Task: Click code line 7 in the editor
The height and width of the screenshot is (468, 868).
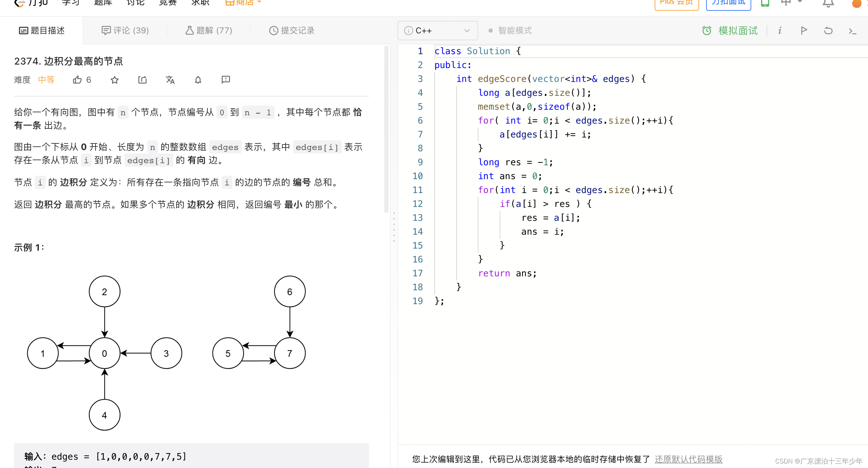Action: [545, 134]
